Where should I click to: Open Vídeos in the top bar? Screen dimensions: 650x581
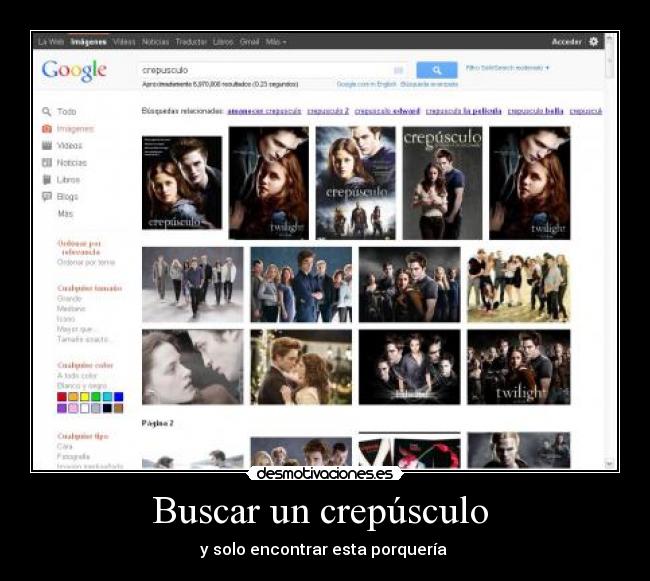point(124,42)
